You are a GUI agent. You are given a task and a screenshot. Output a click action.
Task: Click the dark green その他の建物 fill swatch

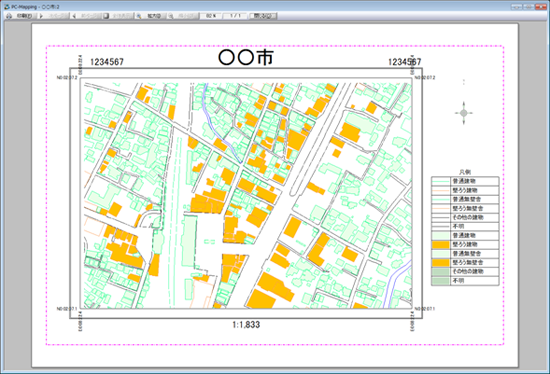click(441, 272)
